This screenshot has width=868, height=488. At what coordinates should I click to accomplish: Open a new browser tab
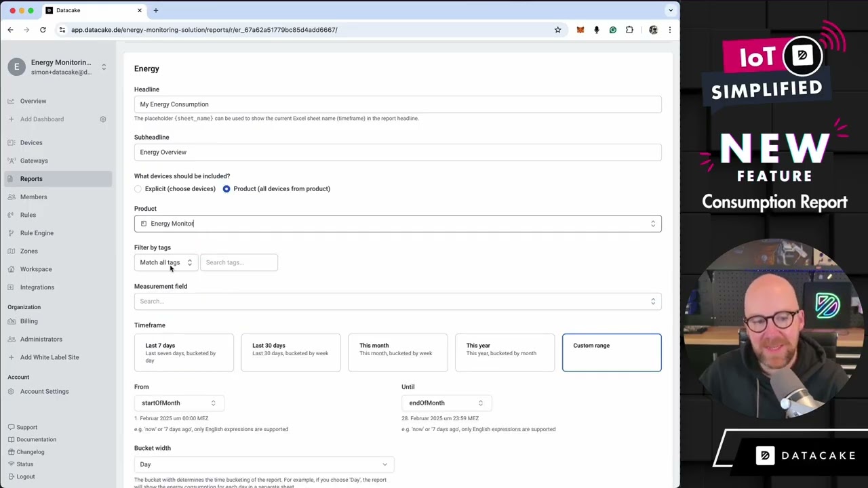(x=156, y=10)
